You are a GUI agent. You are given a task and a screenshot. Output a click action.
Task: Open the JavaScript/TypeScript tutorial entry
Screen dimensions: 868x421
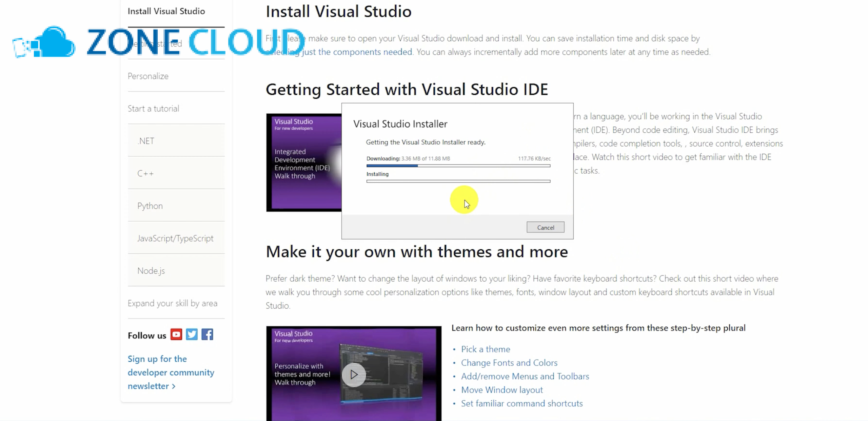pyautogui.click(x=176, y=238)
